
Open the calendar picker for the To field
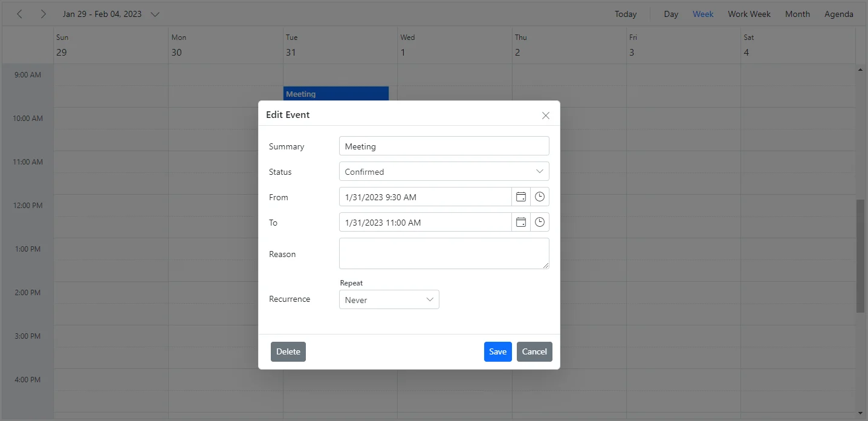(x=521, y=223)
